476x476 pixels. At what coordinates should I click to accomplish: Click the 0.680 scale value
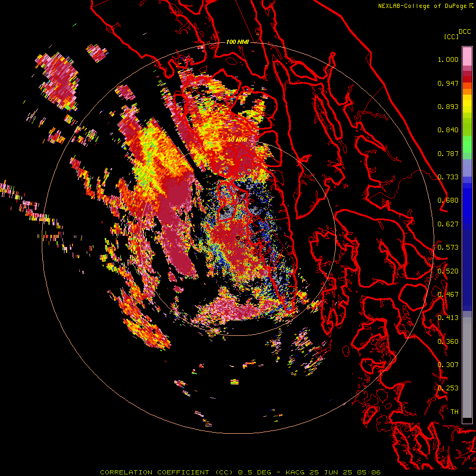pyautogui.click(x=448, y=200)
